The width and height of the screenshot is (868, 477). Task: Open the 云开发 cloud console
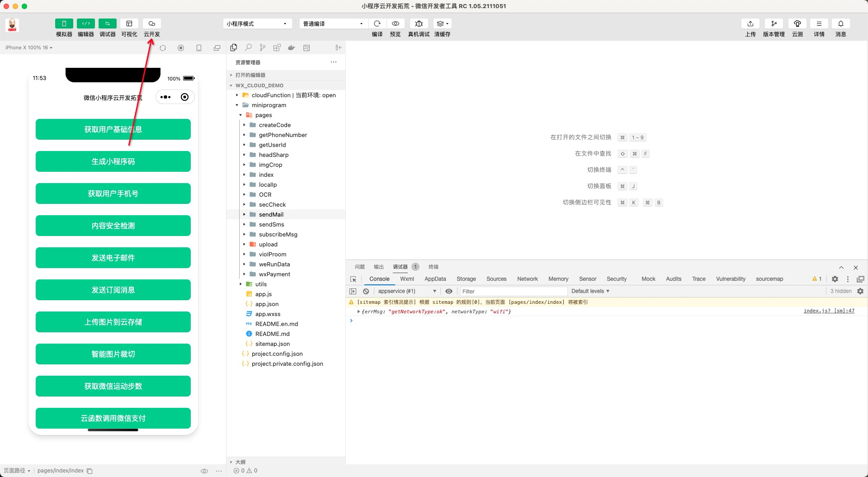coord(152,24)
